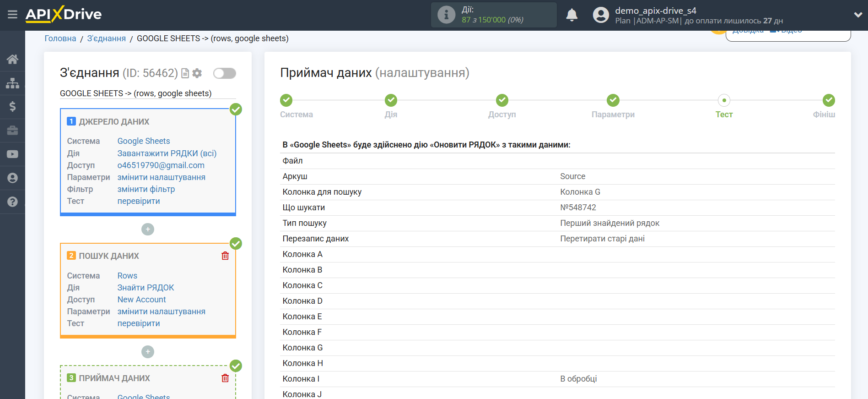Click змінити фільтр link
Image resolution: width=868 pixels, height=399 pixels.
(146, 189)
